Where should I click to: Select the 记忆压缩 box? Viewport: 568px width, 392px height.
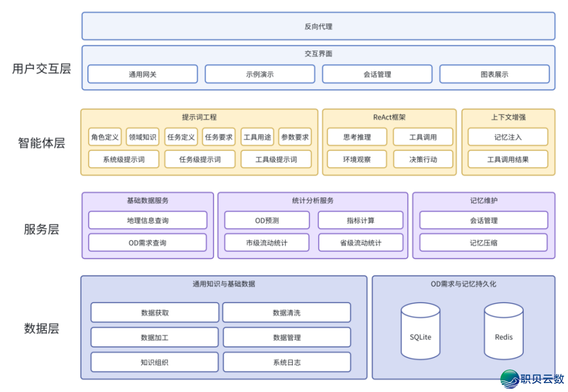[483, 243]
